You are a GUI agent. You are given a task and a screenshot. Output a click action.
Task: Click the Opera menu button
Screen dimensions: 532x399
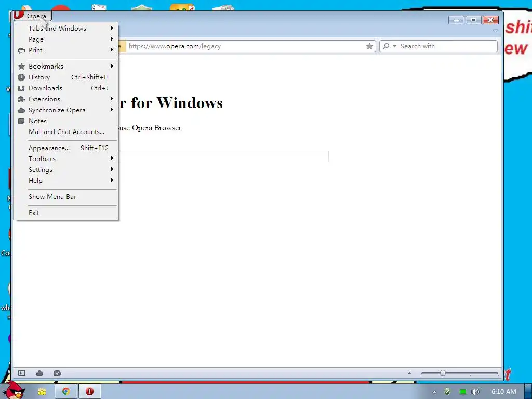tap(33, 16)
